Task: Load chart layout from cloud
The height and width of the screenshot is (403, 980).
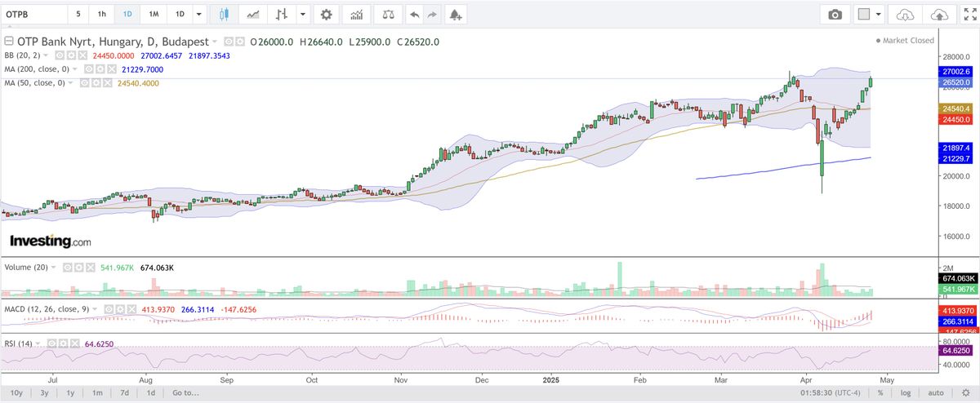Action: point(905,14)
